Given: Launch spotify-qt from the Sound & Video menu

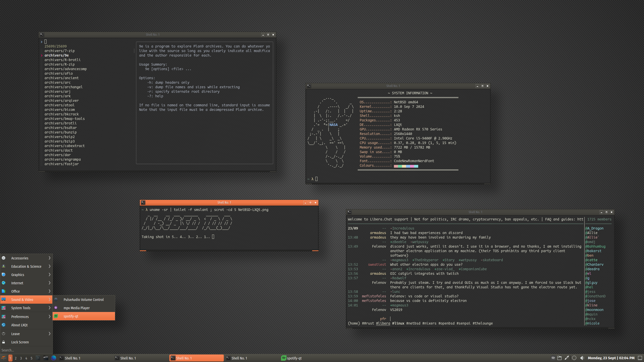Looking at the screenshot, I should click(x=84, y=316).
